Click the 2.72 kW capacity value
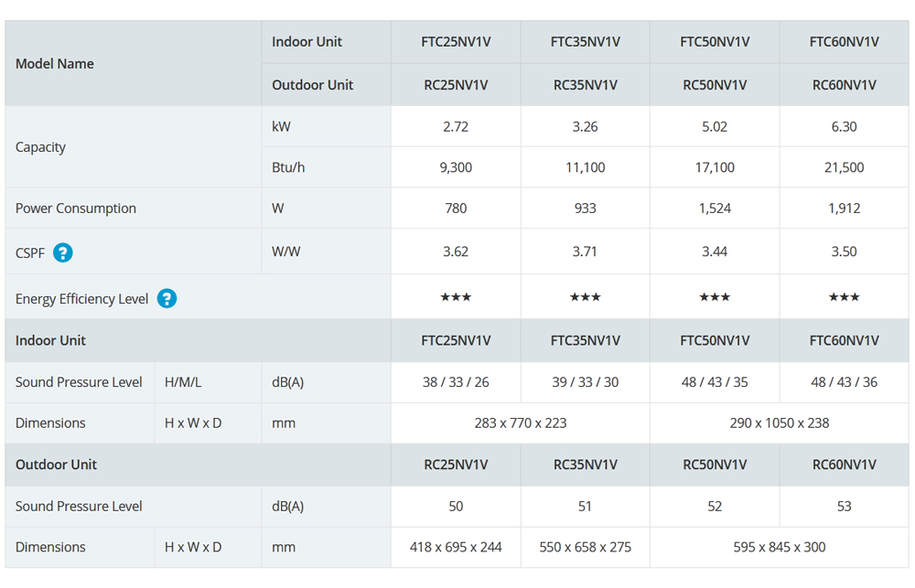Image resolution: width=915 pixels, height=588 pixels. [456, 126]
